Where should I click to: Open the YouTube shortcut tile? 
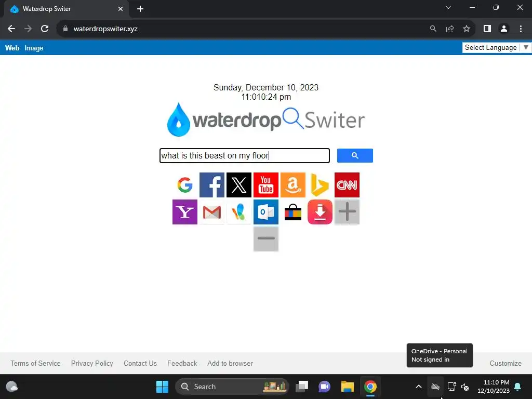point(266,185)
